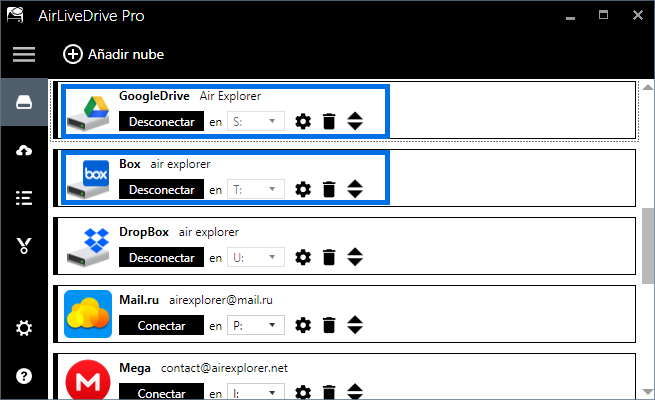Image resolution: width=655 pixels, height=400 pixels.
Task: Maximize the AirLiveDrive window
Action: coord(604,15)
